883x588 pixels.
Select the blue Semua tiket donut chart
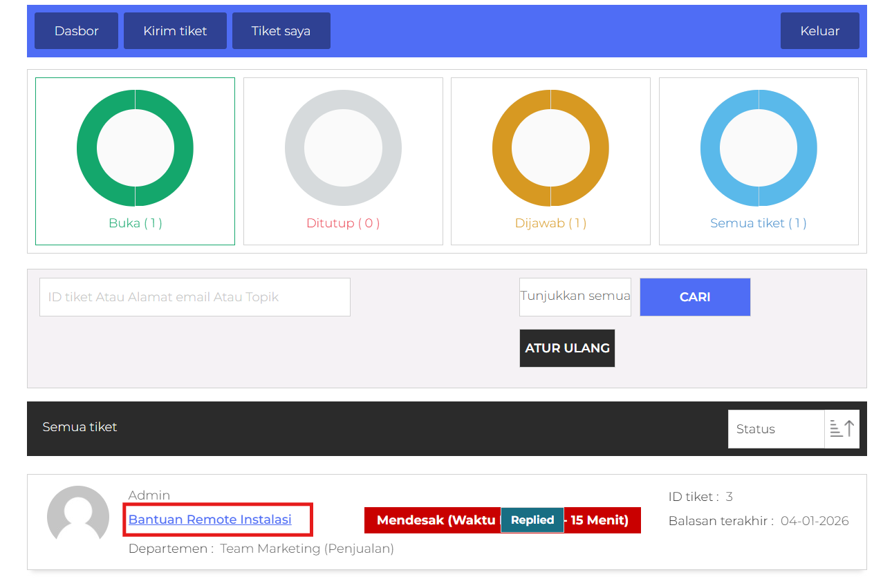(759, 149)
